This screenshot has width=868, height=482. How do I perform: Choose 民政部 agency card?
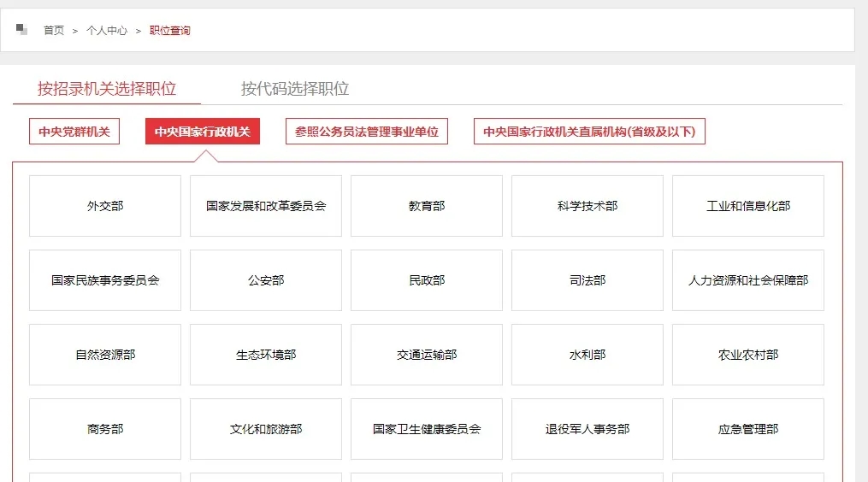point(427,280)
